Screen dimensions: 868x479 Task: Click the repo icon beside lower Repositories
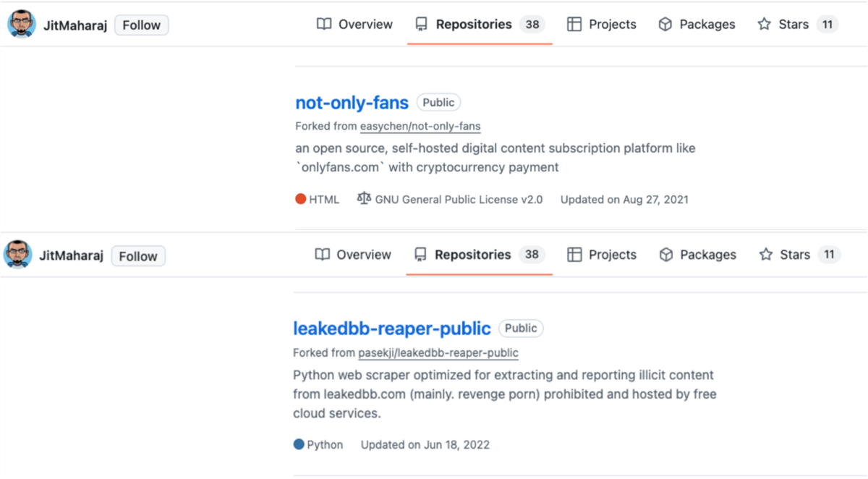pyautogui.click(x=420, y=255)
